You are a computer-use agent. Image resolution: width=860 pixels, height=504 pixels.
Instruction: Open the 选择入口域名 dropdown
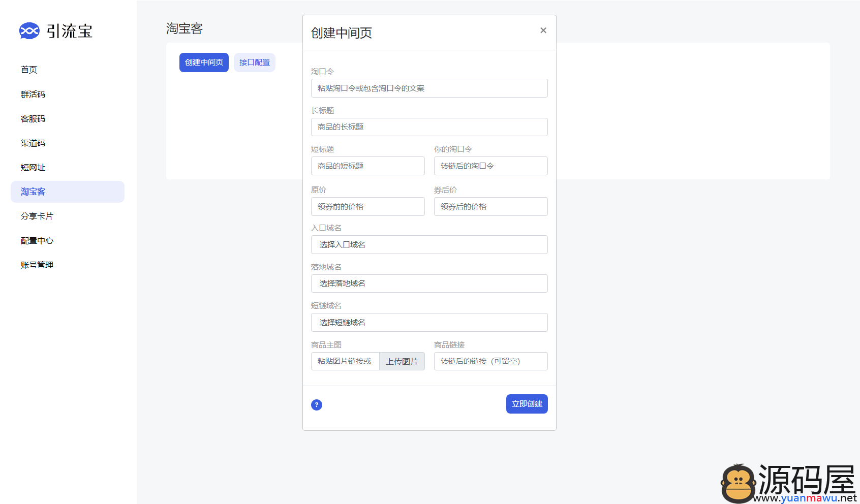pyautogui.click(x=429, y=244)
